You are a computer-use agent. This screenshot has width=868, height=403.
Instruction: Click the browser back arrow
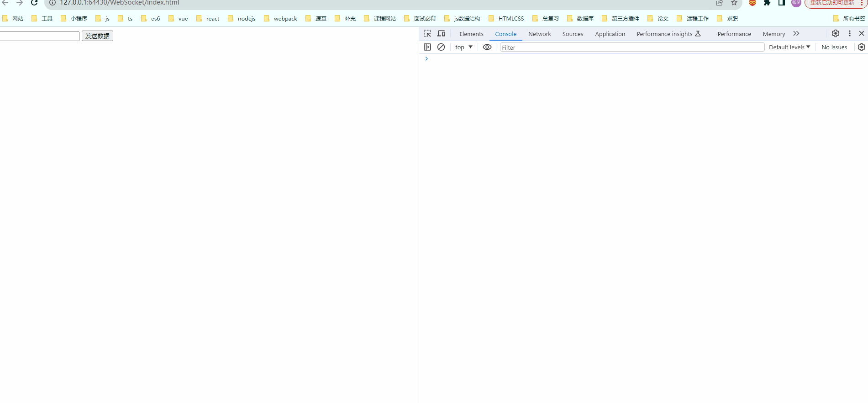5,3
